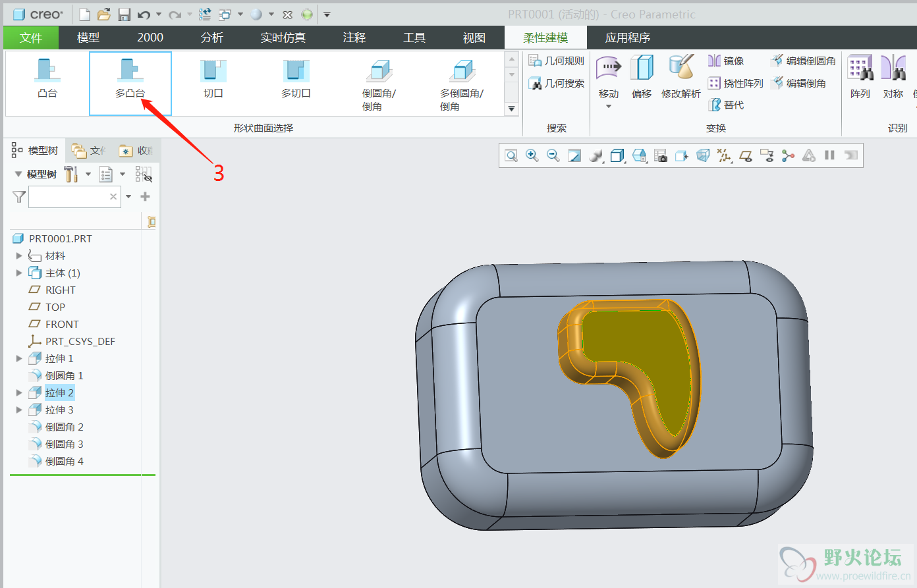The image size is (917, 588).
Task: Zoom in using the graphics toolbar
Action: point(532,155)
